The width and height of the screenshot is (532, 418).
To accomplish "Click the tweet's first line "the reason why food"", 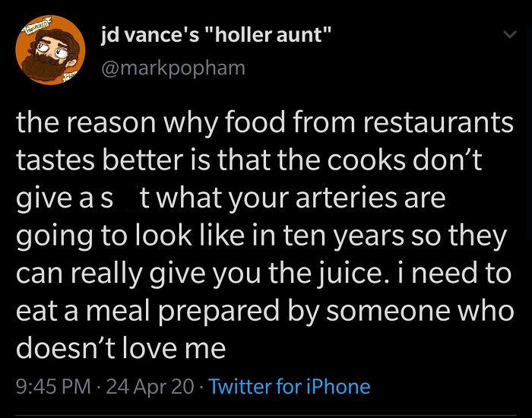I will [x=150, y=123].
